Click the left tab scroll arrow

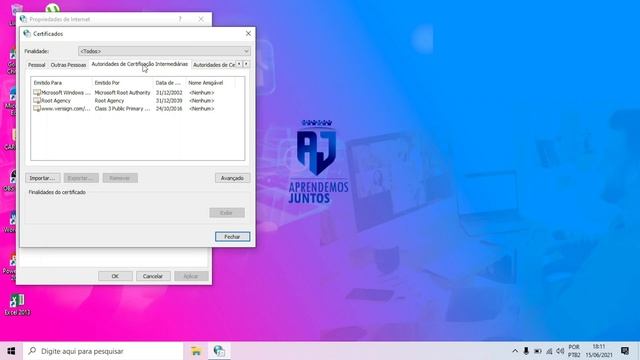239,64
